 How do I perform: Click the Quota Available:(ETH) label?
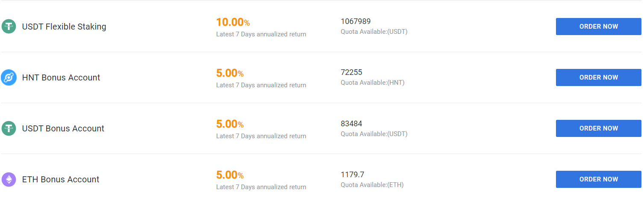[x=372, y=185]
